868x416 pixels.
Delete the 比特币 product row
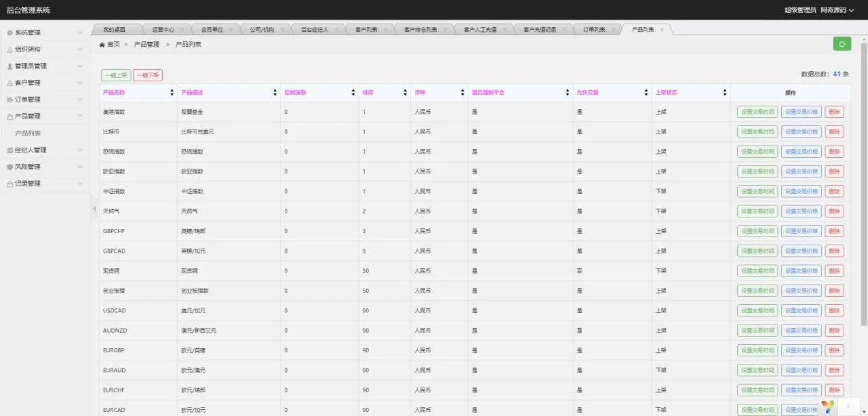pos(834,132)
